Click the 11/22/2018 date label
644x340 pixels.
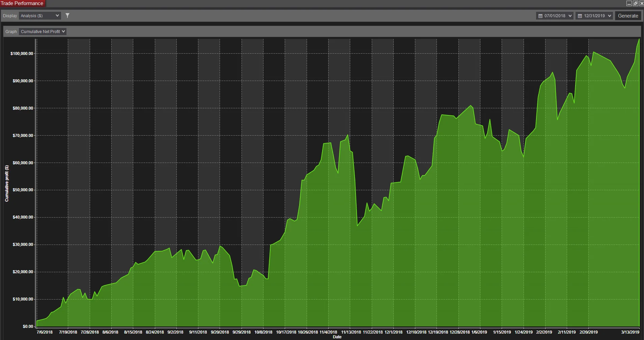[x=372, y=332]
